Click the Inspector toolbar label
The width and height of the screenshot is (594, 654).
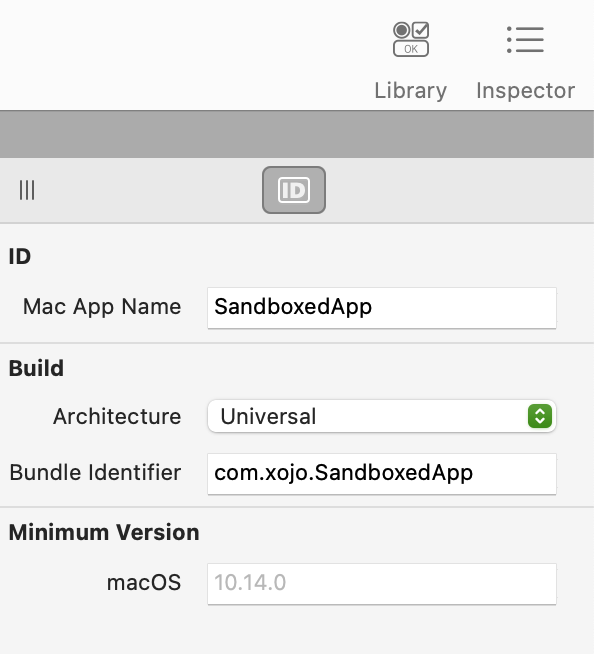[x=526, y=91]
